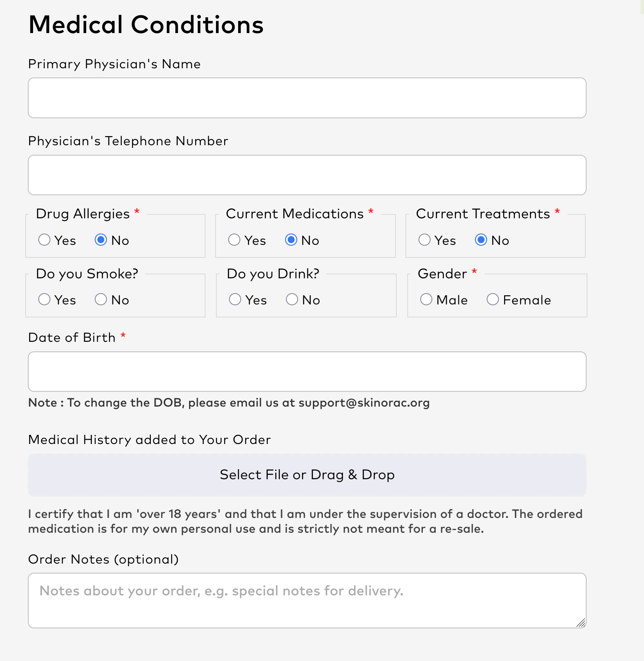Focus the Physician's Telephone Number field
This screenshot has width=644, height=661.
pos(307,175)
